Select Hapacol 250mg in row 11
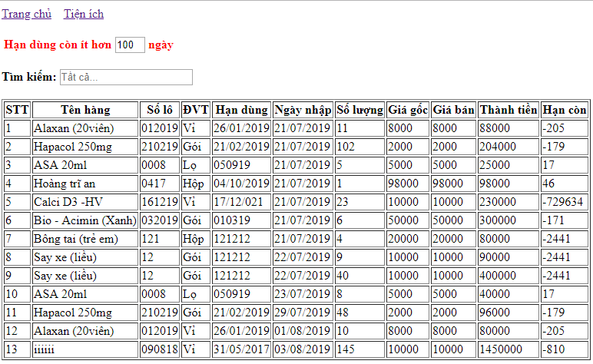 [85, 313]
